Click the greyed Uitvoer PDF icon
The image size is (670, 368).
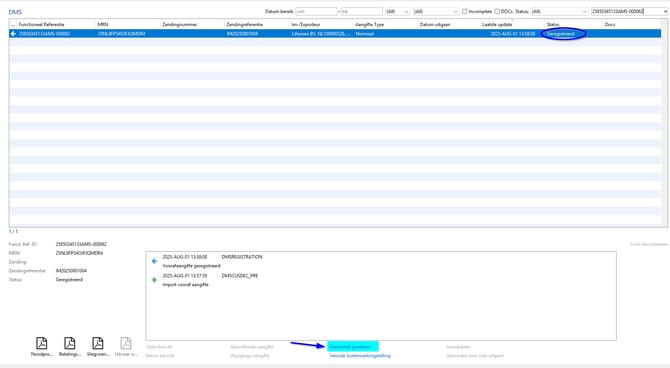[x=126, y=343]
